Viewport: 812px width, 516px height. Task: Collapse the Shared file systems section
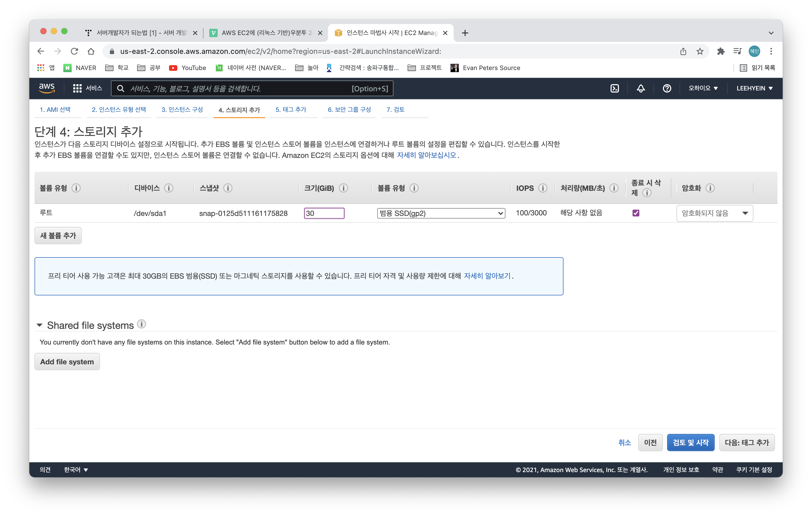coord(40,325)
